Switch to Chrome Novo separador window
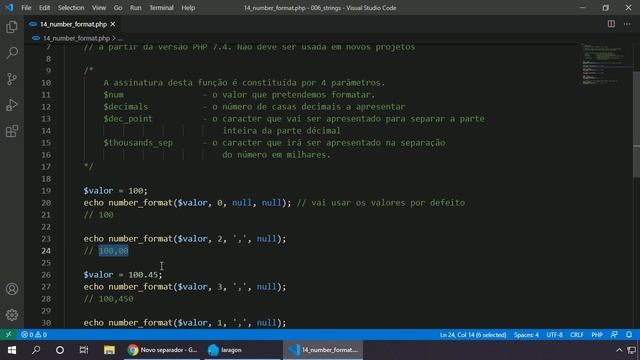The image size is (640, 360). click(162, 350)
